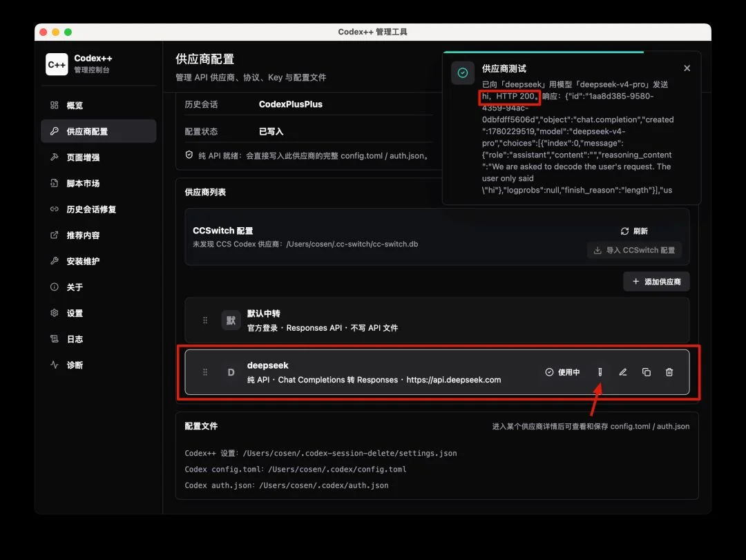746x560 pixels.
Task: Click the 供应商列表 heading
Action: click(x=205, y=192)
